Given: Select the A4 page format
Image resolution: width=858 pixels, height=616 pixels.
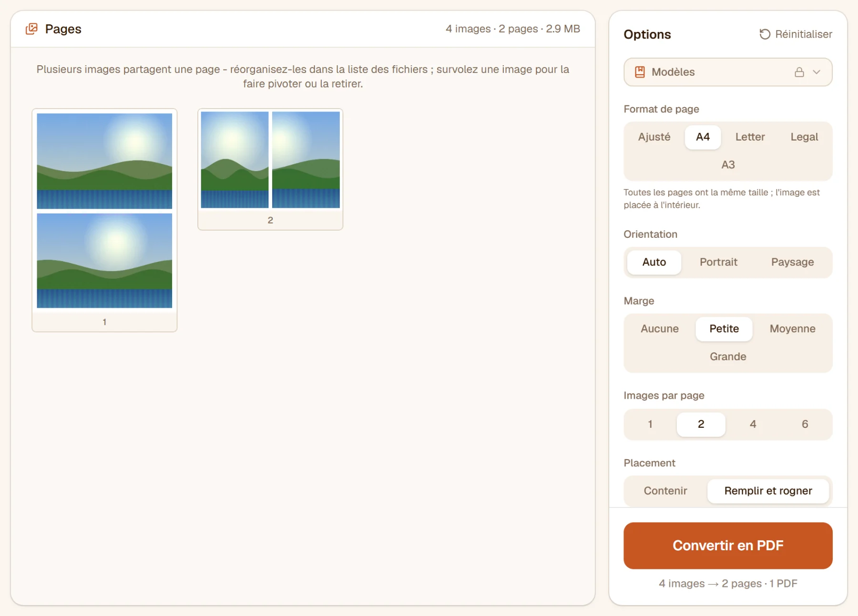Looking at the screenshot, I should pos(703,137).
